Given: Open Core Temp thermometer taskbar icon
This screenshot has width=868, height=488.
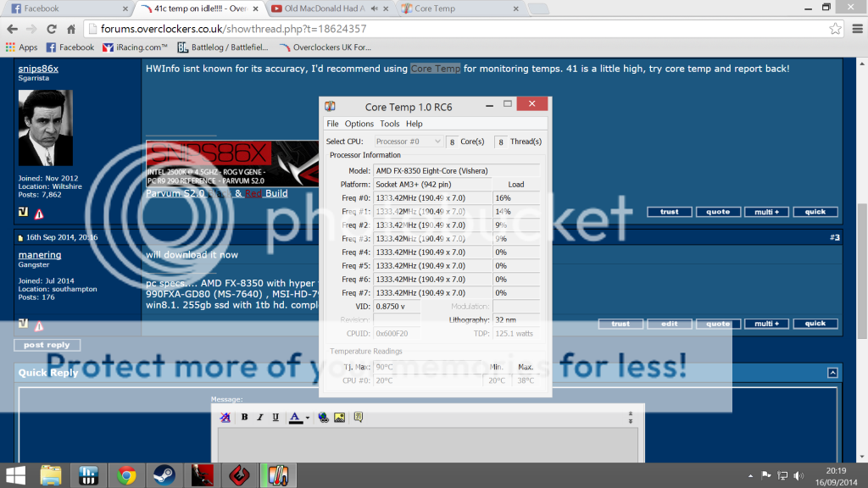Looking at the screenshot, I should [277, 475].
